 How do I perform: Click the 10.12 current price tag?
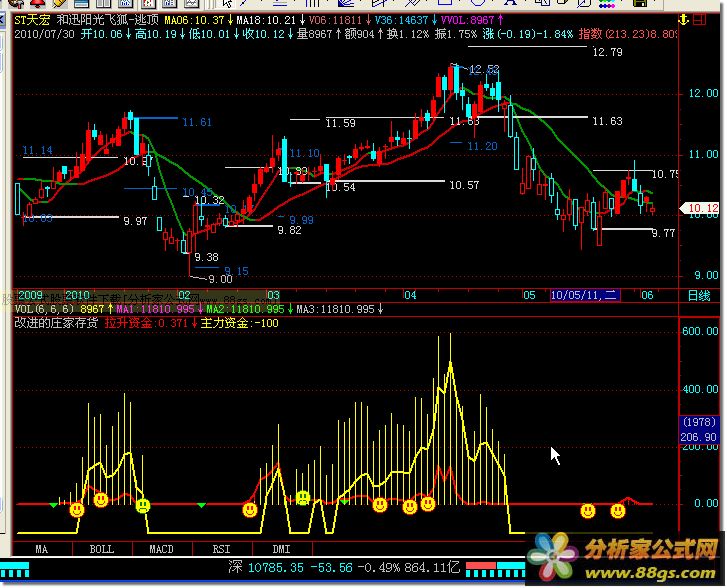(x=704, y=209)
